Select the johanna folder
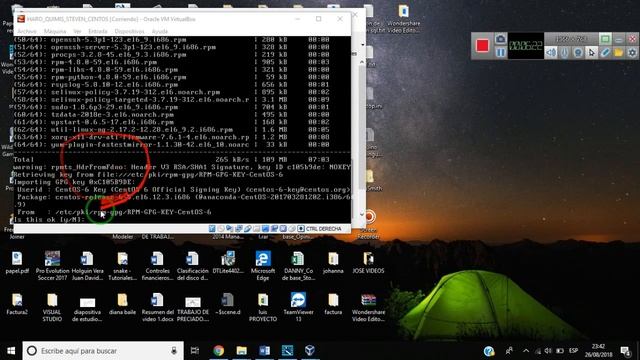 click(x=333, y=263)
